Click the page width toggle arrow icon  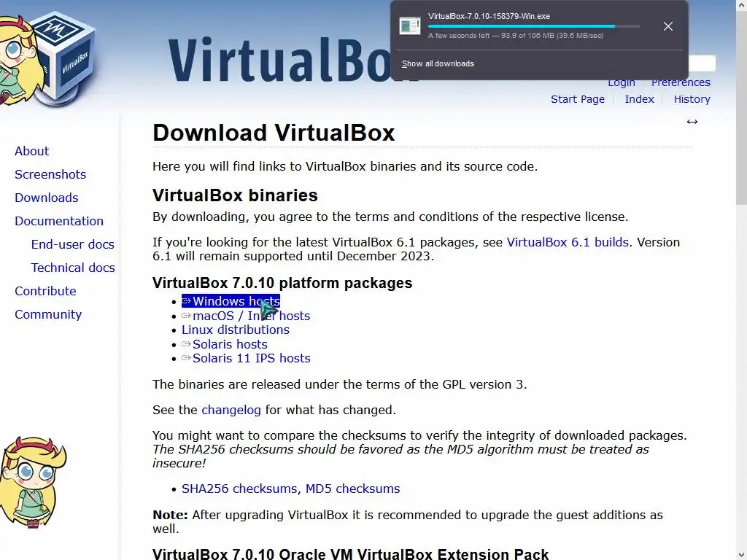pyautogui.click(x=692, y=122)
